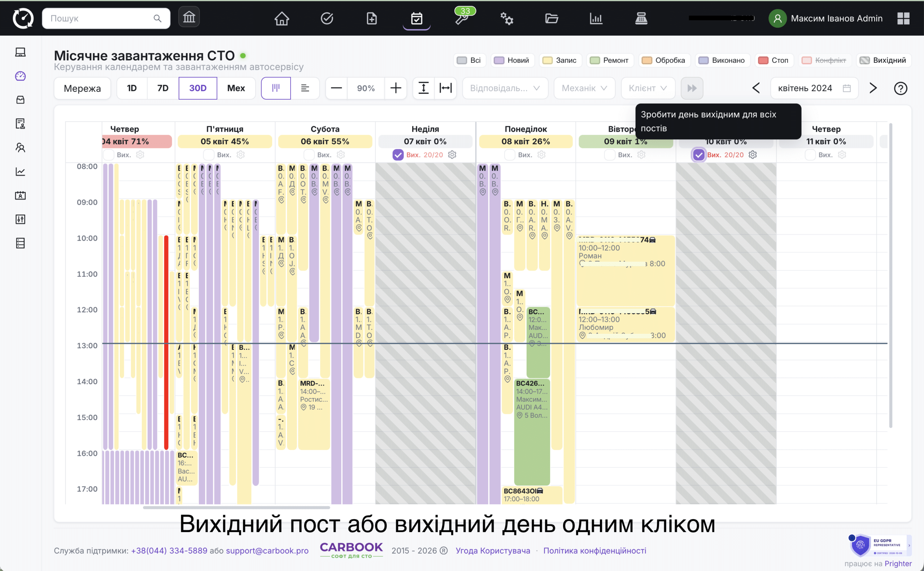Open the home page icon
The image size is (924, 571).
282,18
